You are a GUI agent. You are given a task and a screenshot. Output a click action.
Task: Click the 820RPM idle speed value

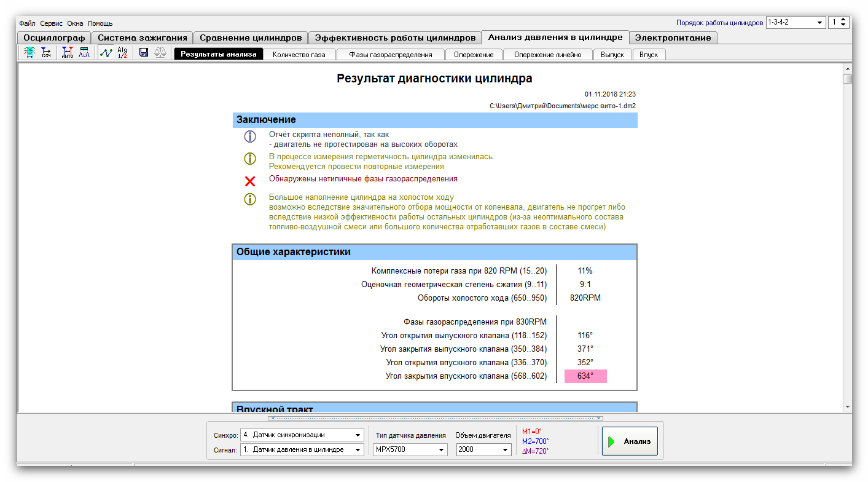(585, 298)
